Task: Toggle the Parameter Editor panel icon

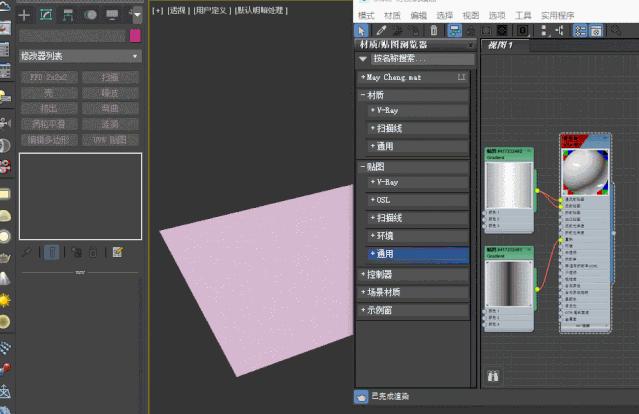Action: [x=596, y=31]
